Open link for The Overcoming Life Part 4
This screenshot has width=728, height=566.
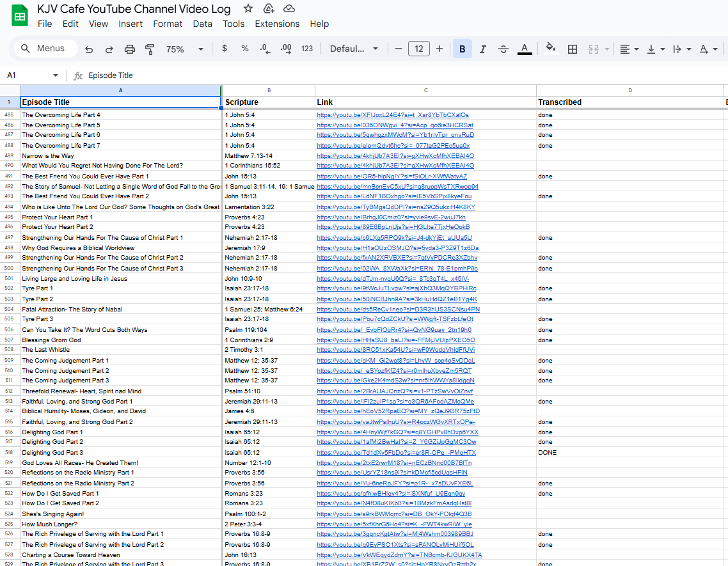click(393, 114)
